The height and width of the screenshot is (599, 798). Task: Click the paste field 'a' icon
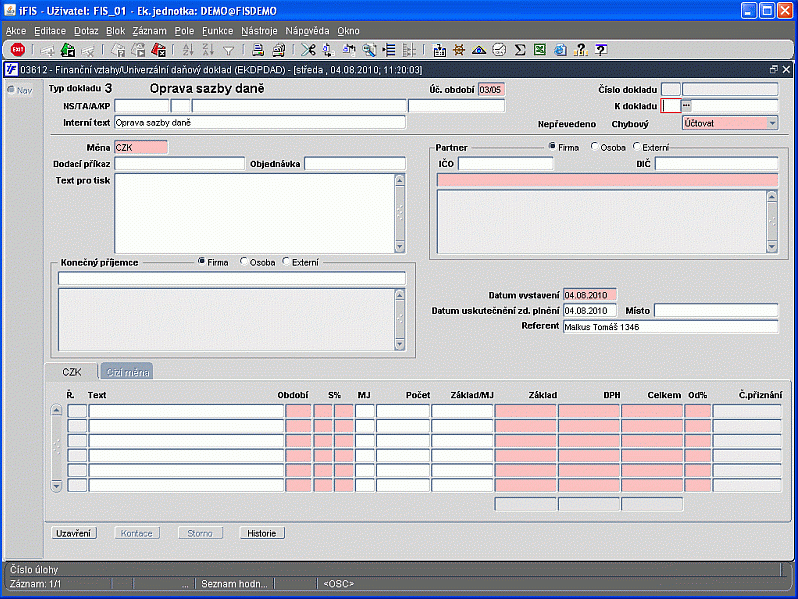click(349, 50)
